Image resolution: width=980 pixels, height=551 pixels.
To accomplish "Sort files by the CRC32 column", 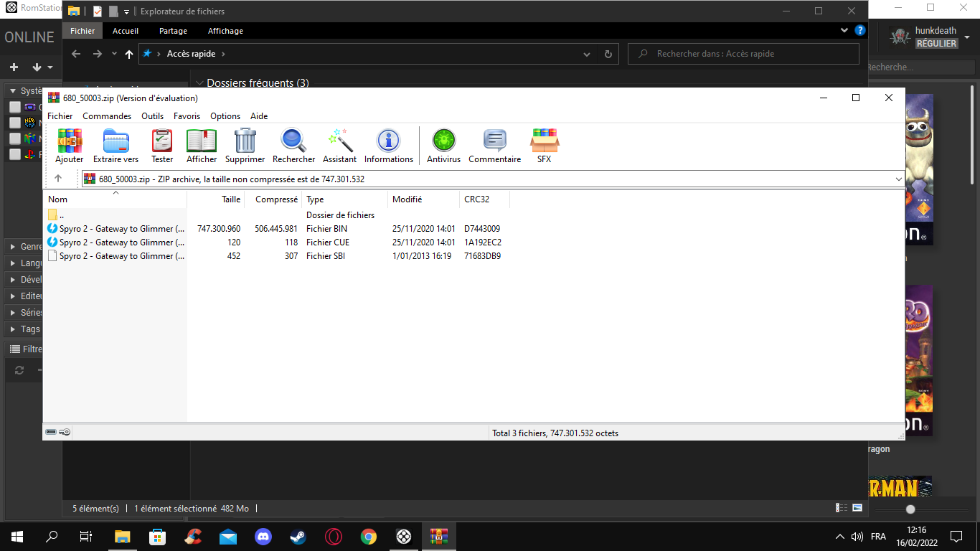I will (485, 199).
